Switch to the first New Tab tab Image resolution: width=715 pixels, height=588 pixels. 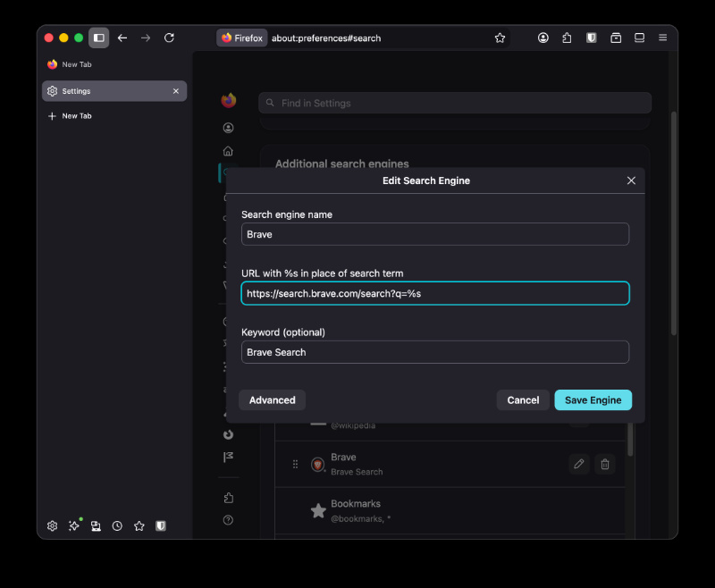coord(114,64)
